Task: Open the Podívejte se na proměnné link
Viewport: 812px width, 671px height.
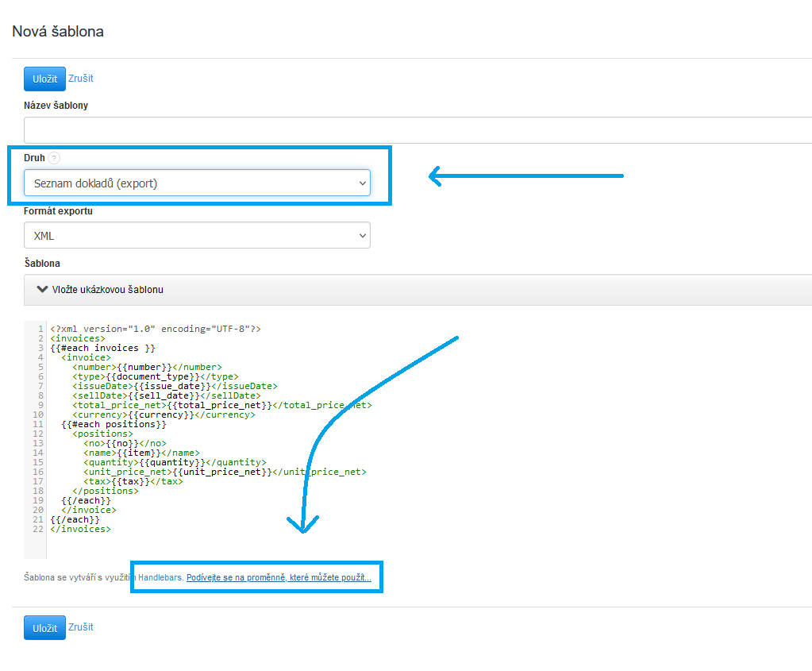Action: click(x=279, y=577)
